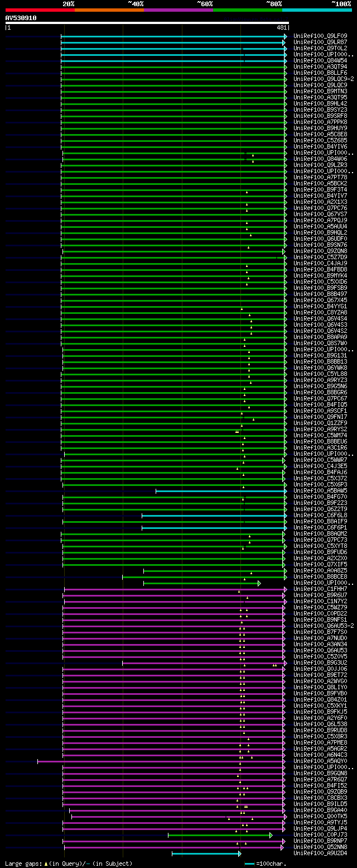Select hit label UniRef100_B9HL42
This screenshot has height=868, width=357.
pyautogui.click(x=320, y=103)
